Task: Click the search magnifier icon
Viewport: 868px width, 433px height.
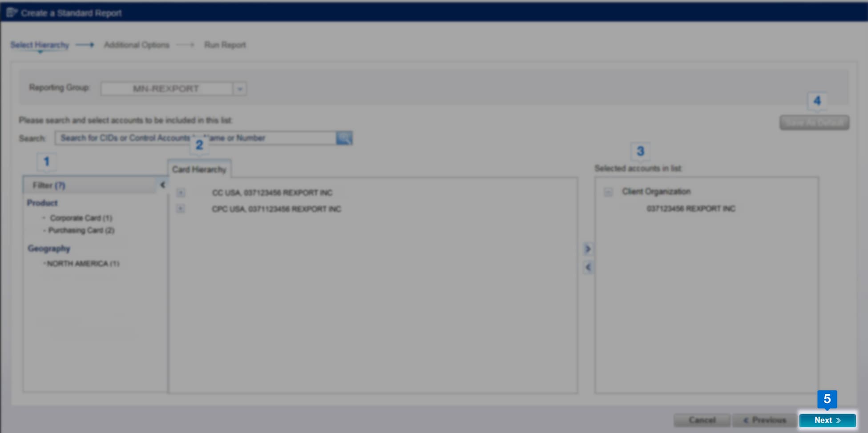Action: (344, 138)
